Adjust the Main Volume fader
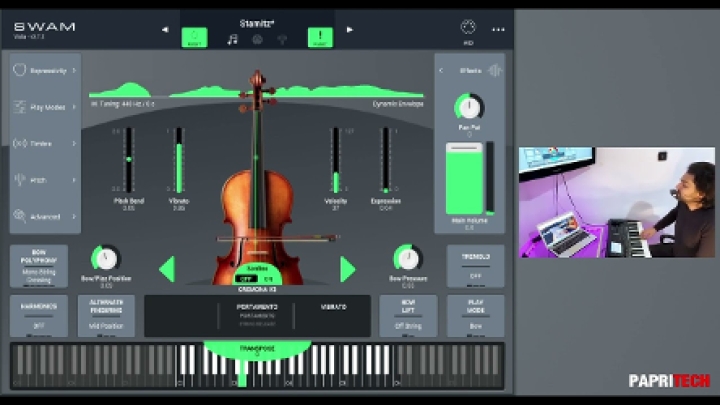Image resolution: width=720 pixels, height=405 pixels. coord(464,178)
